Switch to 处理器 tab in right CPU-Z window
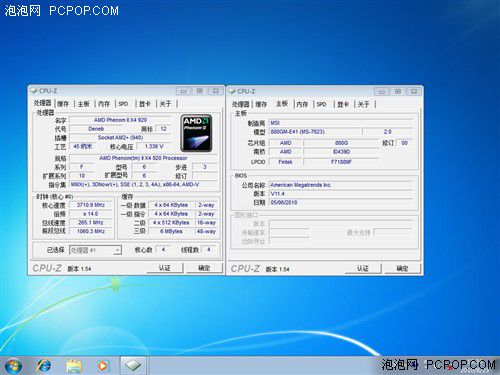The image size is (500, 375). point(240,104)
